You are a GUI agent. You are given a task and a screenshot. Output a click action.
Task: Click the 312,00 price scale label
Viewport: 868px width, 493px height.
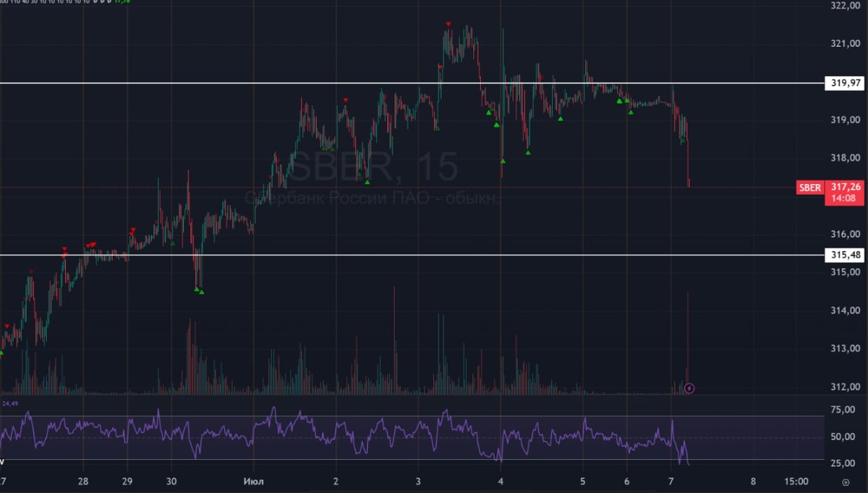[x=845, y=387]
